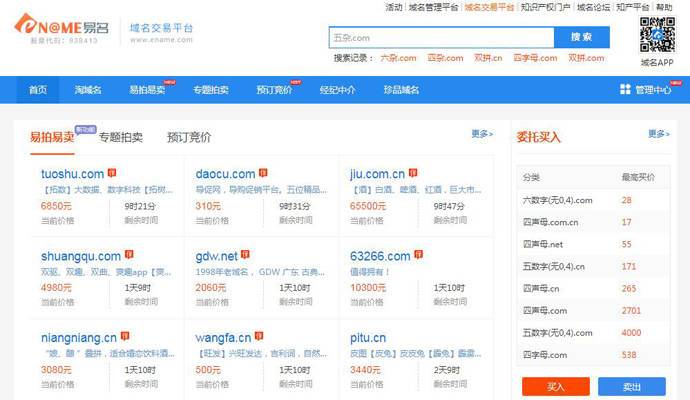Screen dimensions: 690x400
Task: Open the tuoshu.com domain listing
Action: pyautogui.click(x=73, y=174)
